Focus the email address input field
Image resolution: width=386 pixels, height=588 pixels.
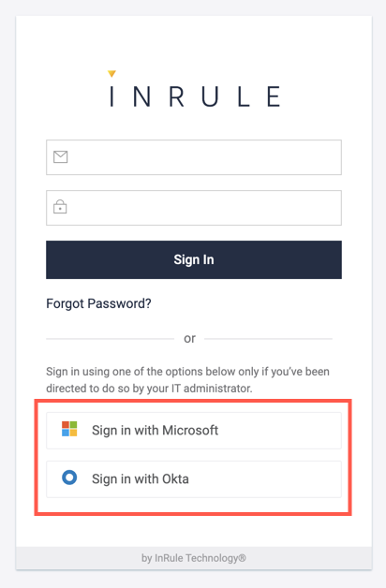point(194,157)
